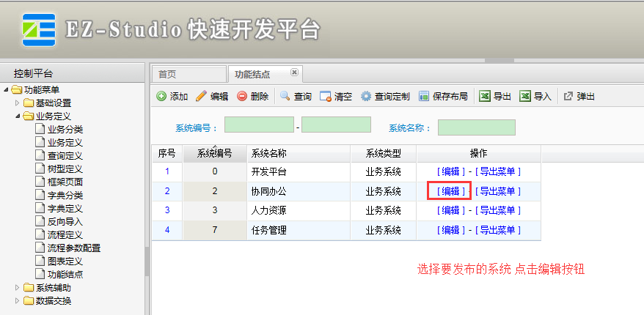
Task: Open 功能结点 in the tree
Action: tap(65, 275)
